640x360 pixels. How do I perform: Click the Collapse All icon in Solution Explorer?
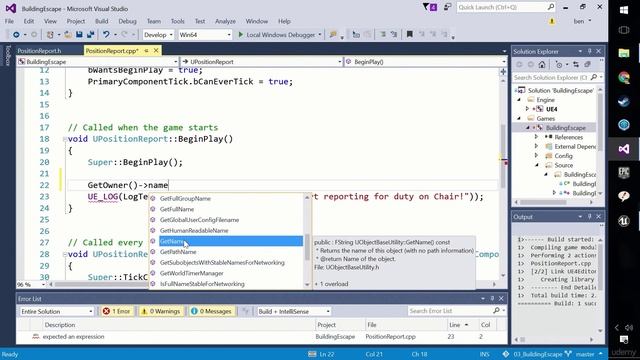(587, 64)
